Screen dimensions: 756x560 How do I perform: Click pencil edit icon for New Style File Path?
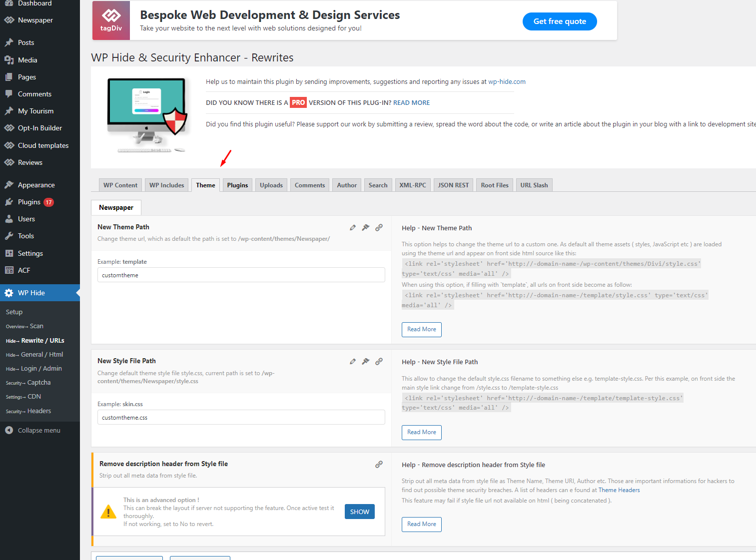click(x=353, y=361)
